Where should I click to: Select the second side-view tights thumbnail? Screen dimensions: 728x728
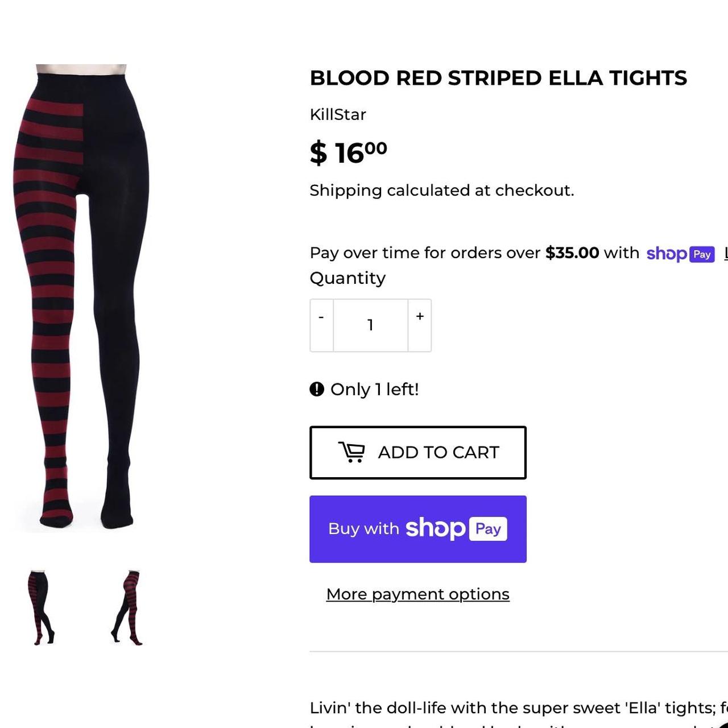click(x=126, y=607)
